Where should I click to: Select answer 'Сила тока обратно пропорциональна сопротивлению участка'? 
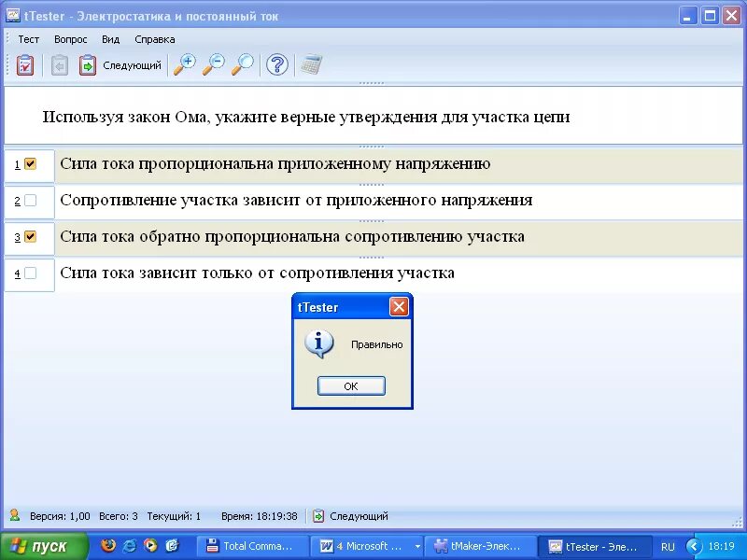coord(292,237)
